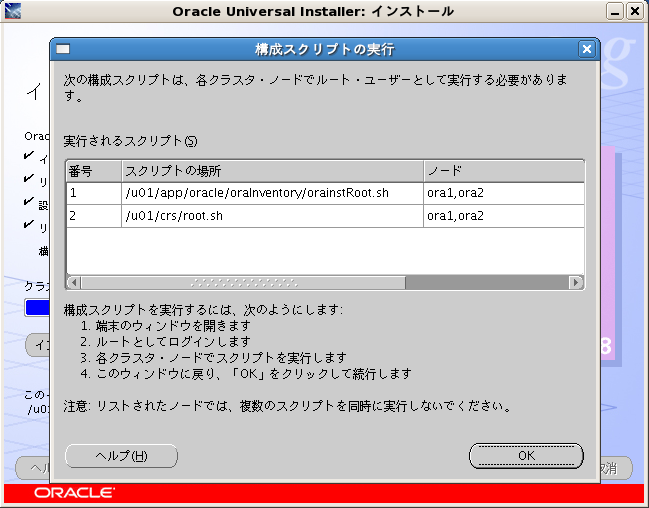Select the orainstRoot.sh script path cell
This screenshot has height=508, width=649.
272,193
